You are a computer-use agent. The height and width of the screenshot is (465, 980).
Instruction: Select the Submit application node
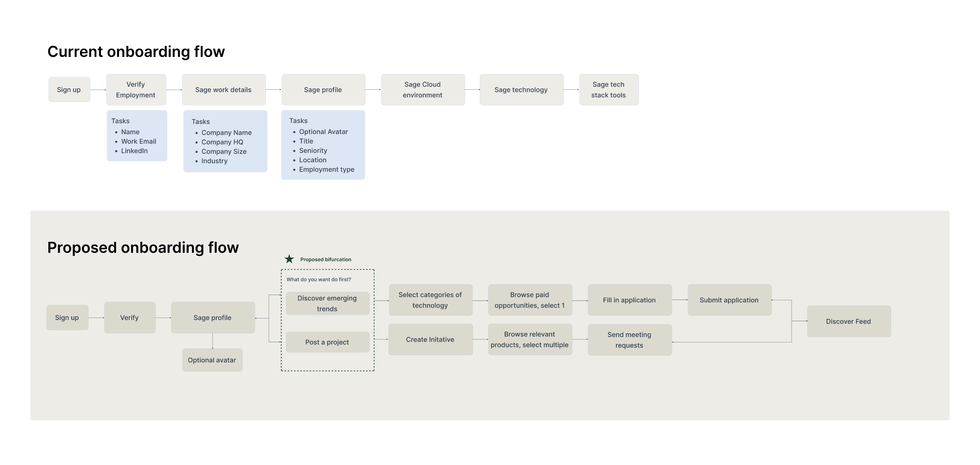point(729,300)
